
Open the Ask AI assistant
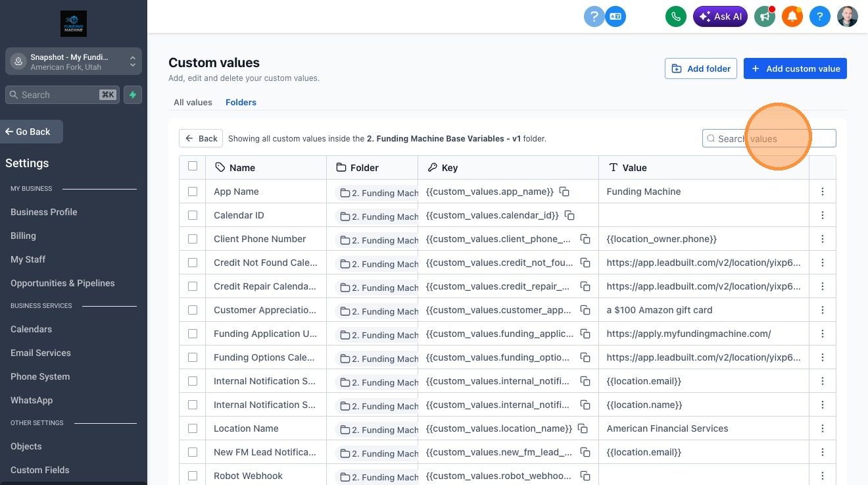click(720, 16)
